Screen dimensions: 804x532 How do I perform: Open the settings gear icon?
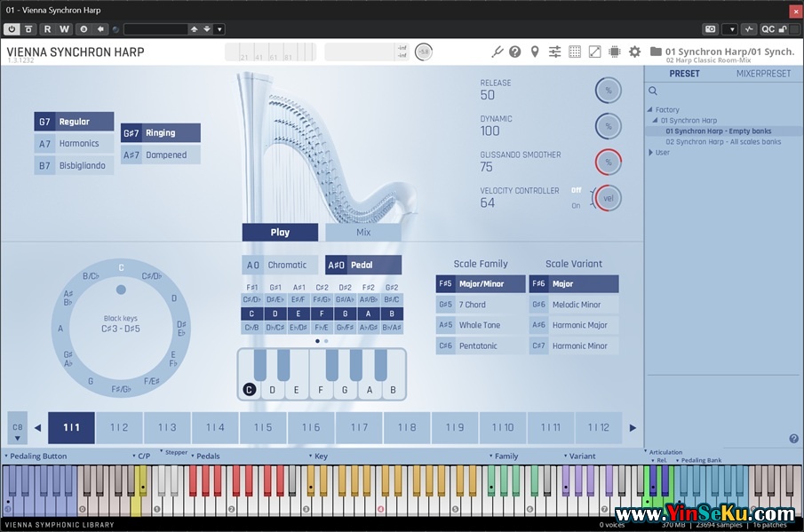pos(634,52)
